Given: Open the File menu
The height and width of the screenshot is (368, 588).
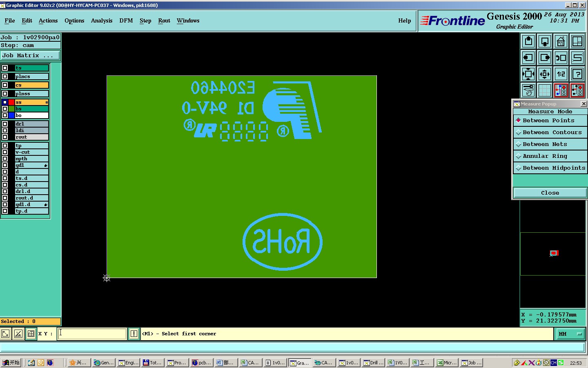Looking at the screenshot, I should click(x=10, y=21).
